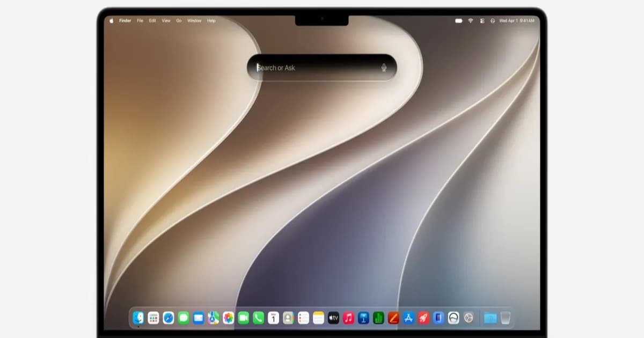
Task: Open the Go menu
Action: (179, 20)
